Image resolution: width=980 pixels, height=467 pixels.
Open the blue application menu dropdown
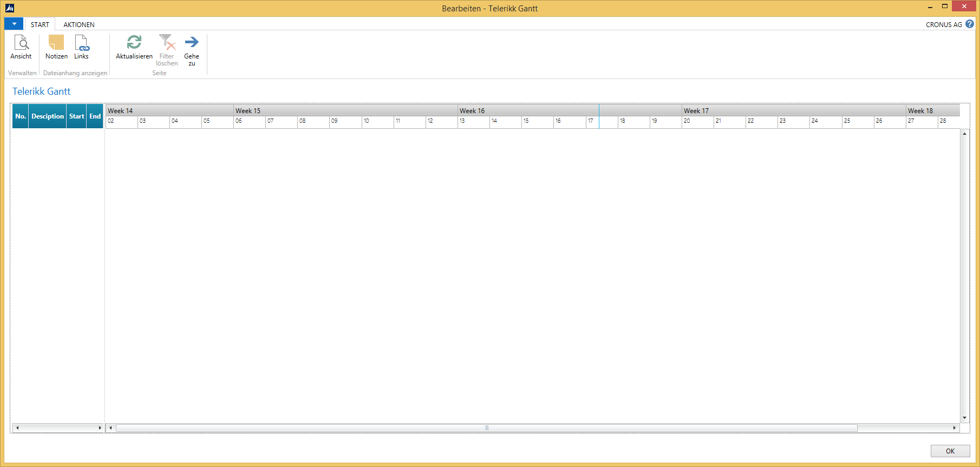tap(14, 24)
